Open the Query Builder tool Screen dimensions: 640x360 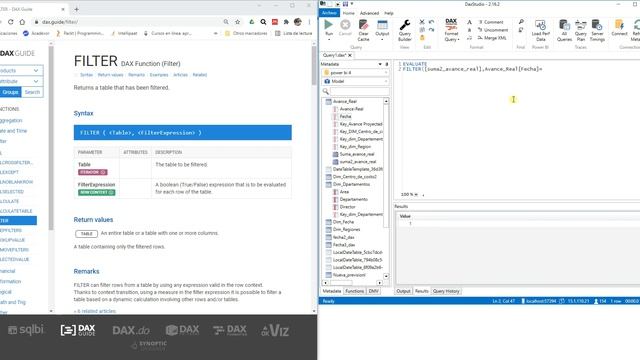(404, 30)
